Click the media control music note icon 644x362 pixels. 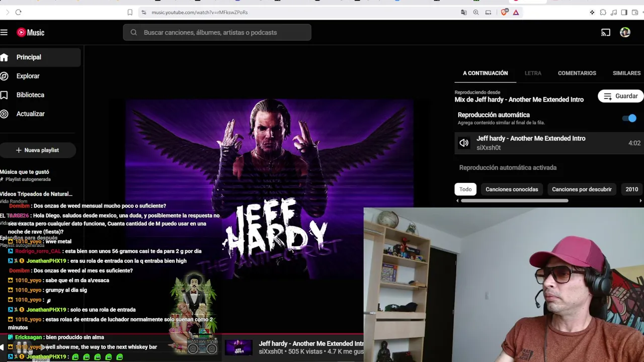click(613, 12)
